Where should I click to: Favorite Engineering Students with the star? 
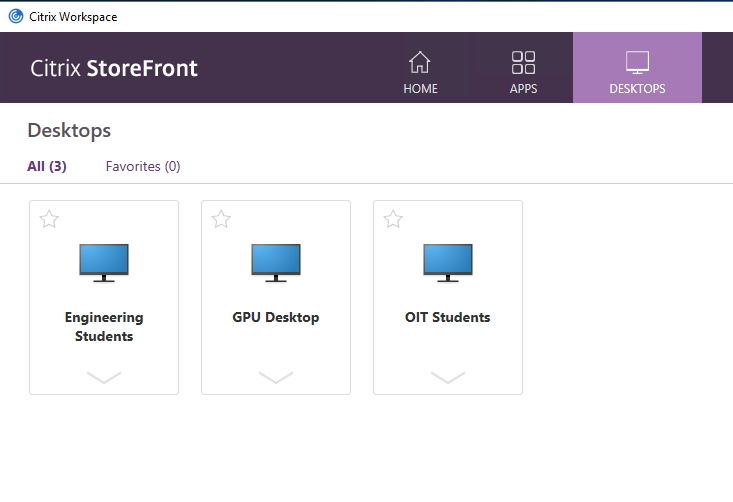[49, 219]
